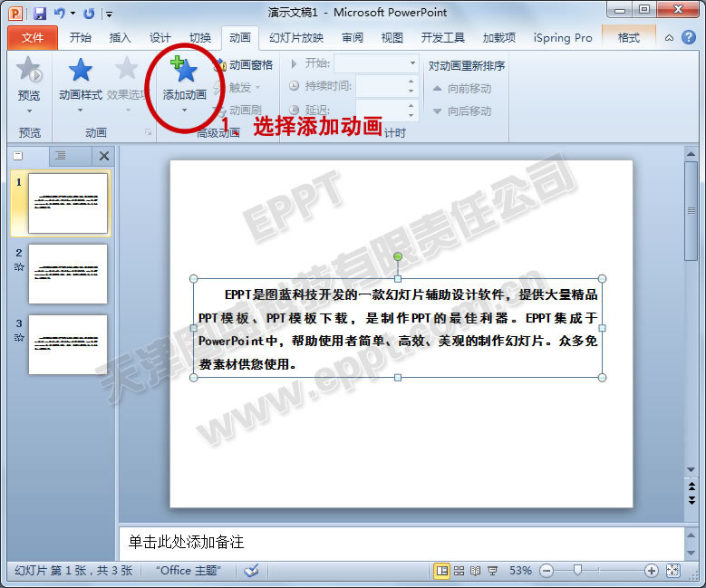This screenshot has width=706, height=588.
Task: Click the zoom in plus button
Action: coord(651,571)
